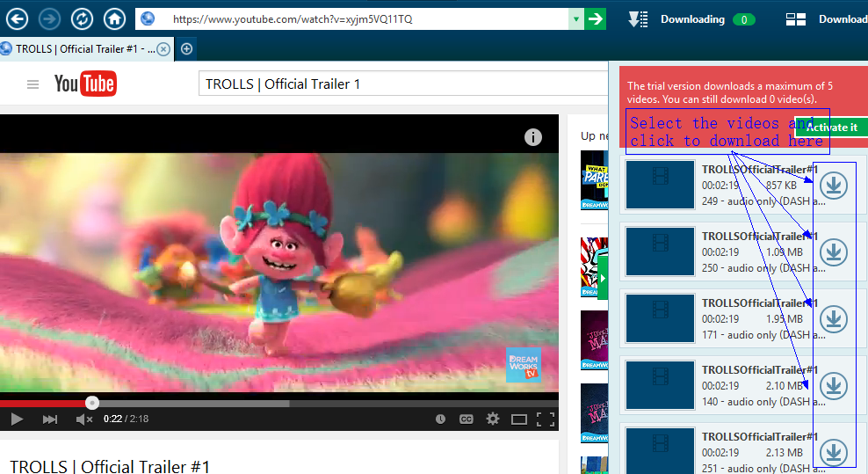Screen dimensions: 868x474
Task: Play the video
Action: 18,419
